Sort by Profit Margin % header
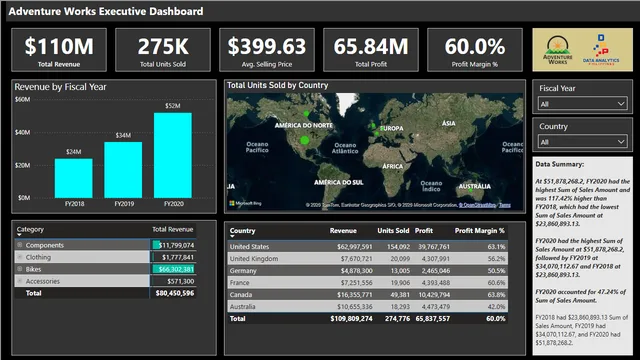This screenshot has height=360, width=640. 480,231
